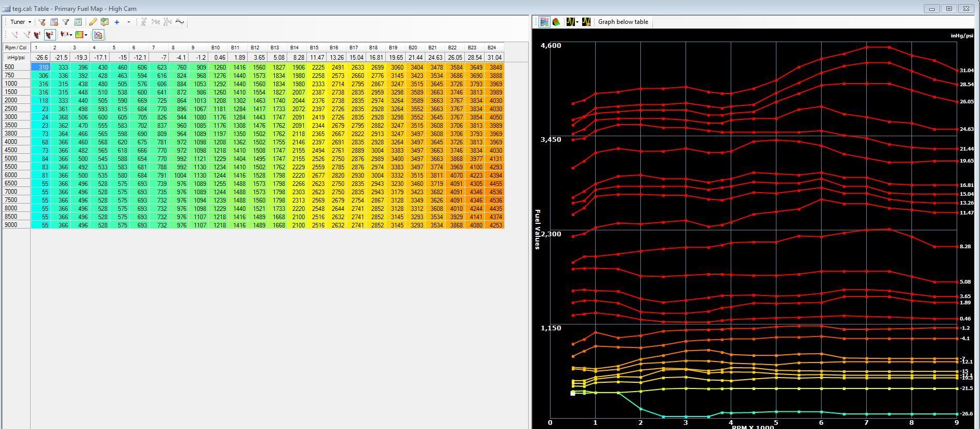The image size is (980, 429).
Task: Open the Tuner dropdown menu
Action: (20, 22)
